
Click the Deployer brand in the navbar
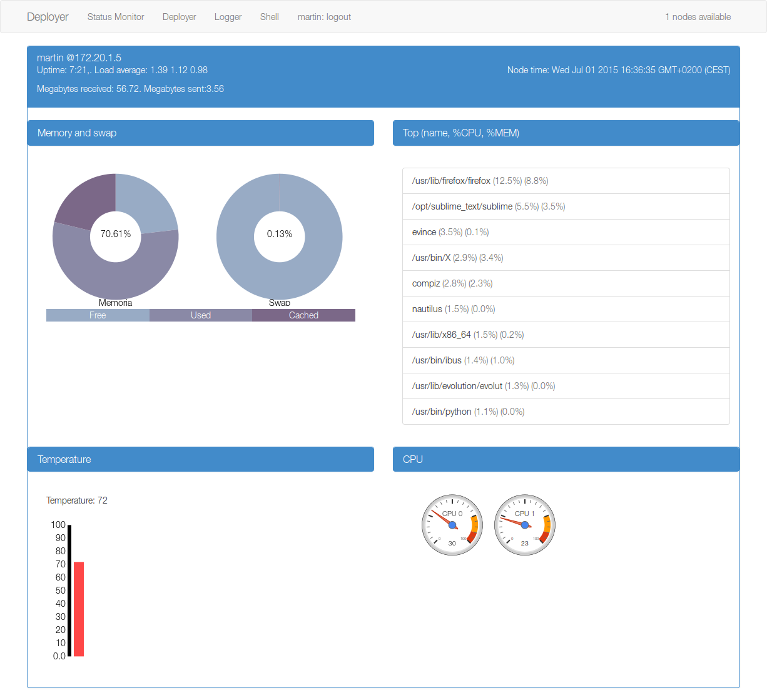[x=48, y=17]
